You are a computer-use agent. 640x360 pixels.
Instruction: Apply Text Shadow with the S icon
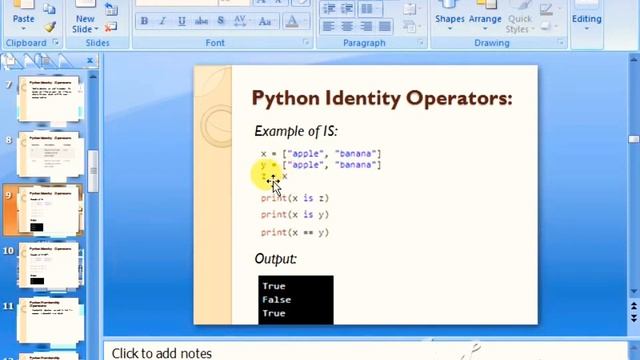[221, 21]
